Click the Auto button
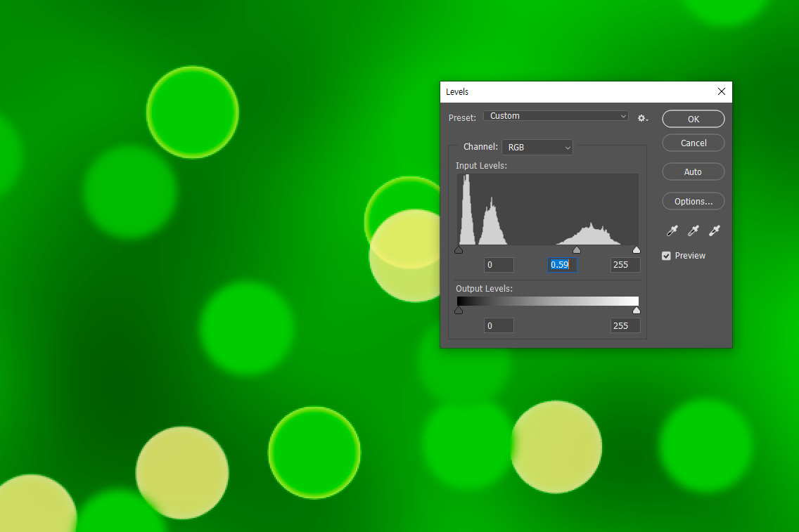799x532 pixels. (693, 171)
